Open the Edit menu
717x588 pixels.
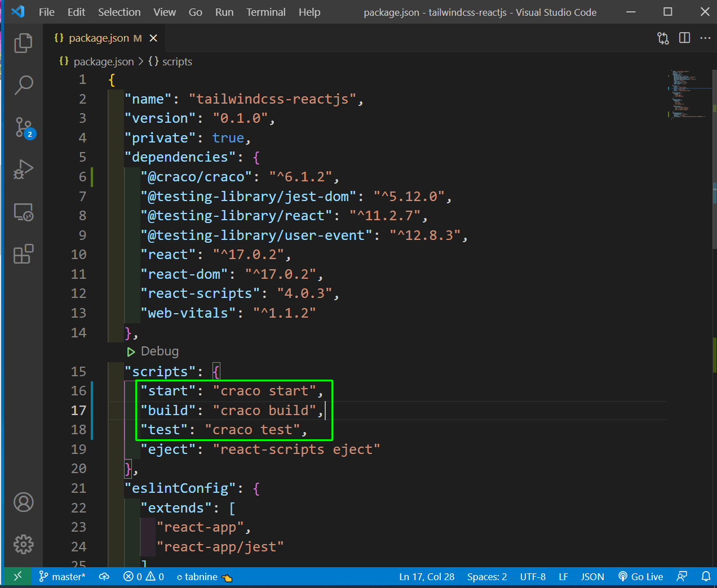(76, 12)
